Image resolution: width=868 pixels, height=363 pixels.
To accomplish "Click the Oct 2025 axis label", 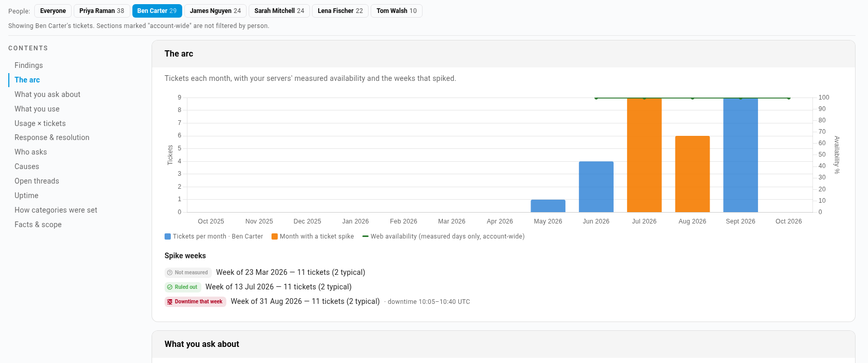I will [x=211, y=221].
